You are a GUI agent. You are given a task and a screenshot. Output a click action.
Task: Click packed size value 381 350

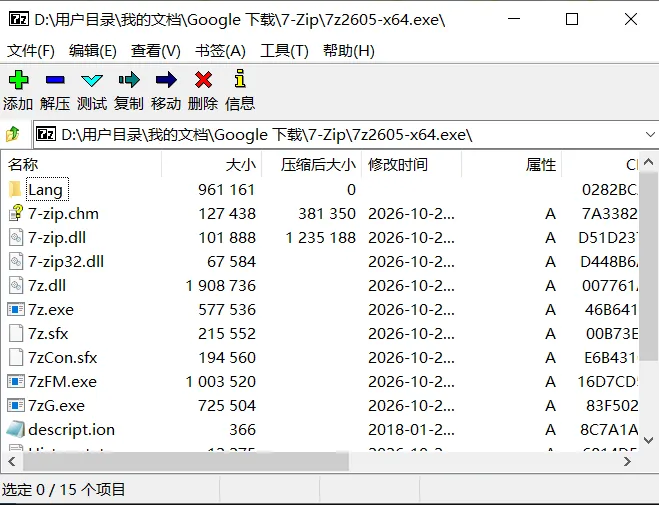[327, 214]
